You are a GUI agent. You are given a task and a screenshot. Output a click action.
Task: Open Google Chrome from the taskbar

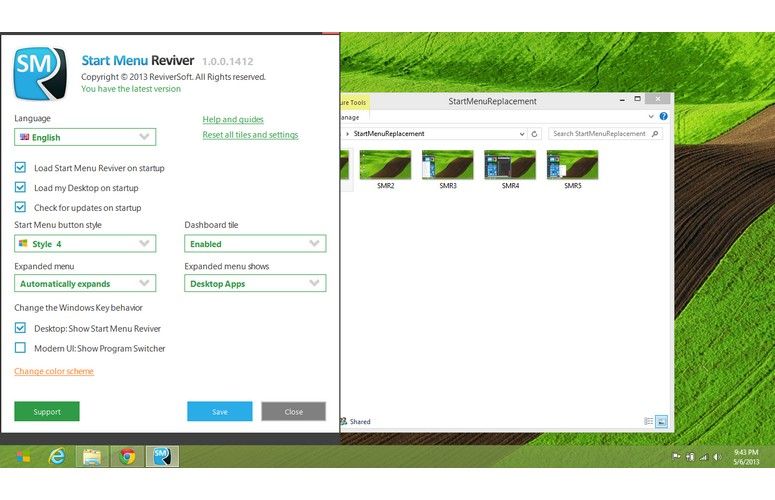tap(127, 457)
